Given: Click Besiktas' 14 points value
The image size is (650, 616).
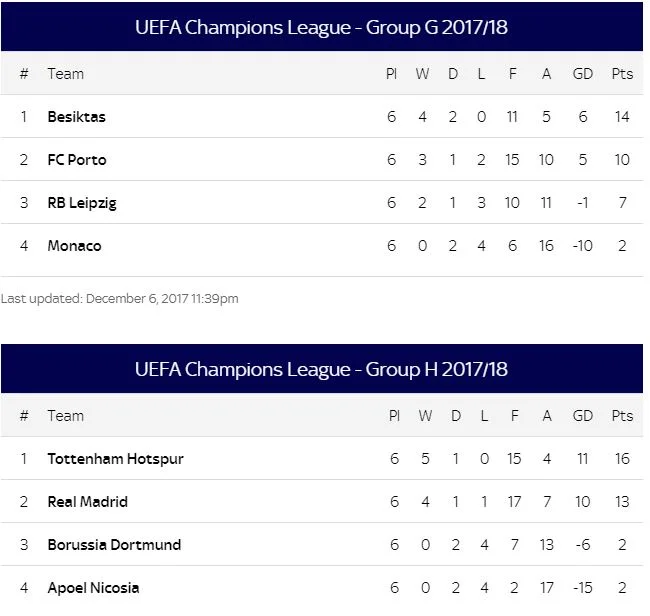Looking at the screenshot, I should [x=622, y=117].
